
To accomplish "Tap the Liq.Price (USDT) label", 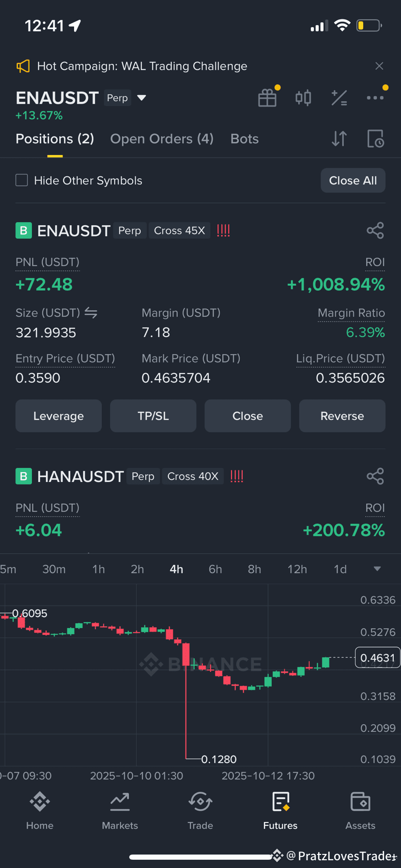I will [x=340, y=358].
